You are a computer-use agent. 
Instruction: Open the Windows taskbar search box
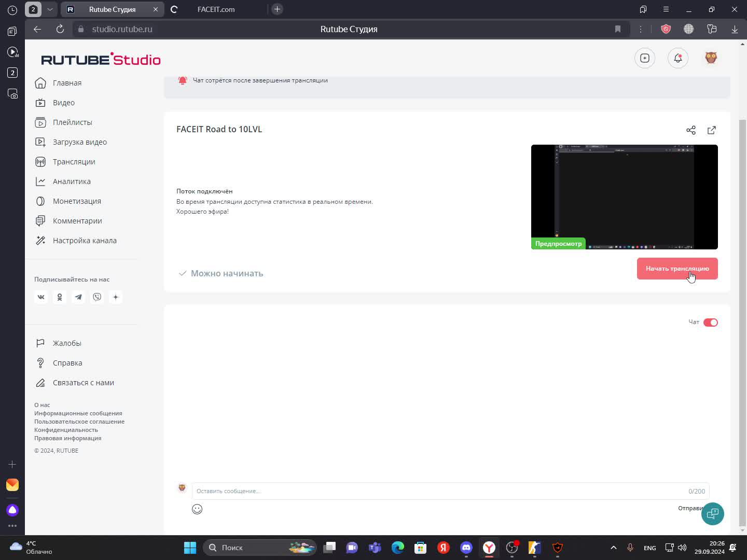[x=260, y=548]
